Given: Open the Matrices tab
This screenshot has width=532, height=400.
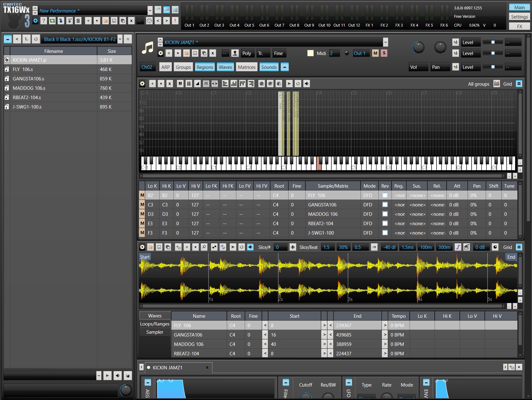Looking at the screenshot, I should click(247, 67).
